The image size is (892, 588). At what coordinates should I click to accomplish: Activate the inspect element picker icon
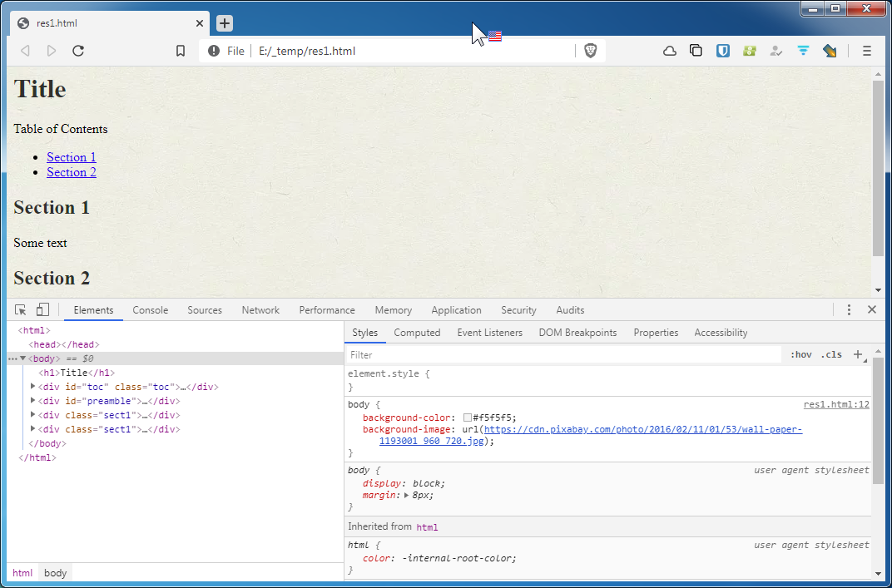[19, 309]
